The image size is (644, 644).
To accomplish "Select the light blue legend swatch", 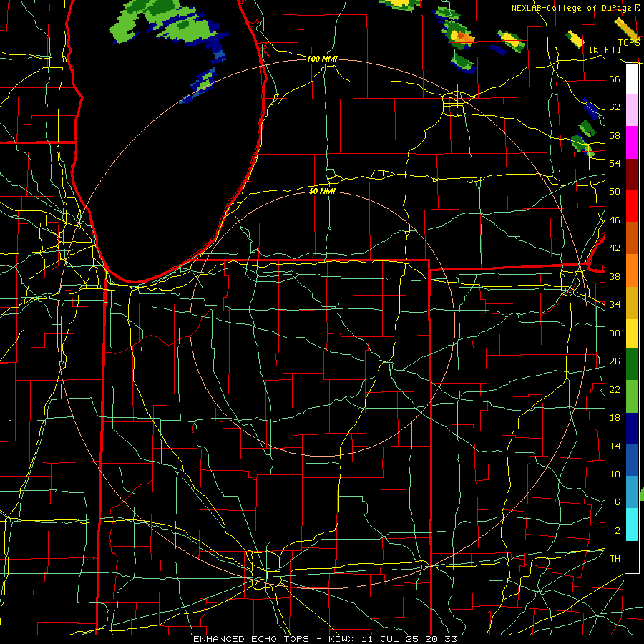I will click(x=632, y=492).
